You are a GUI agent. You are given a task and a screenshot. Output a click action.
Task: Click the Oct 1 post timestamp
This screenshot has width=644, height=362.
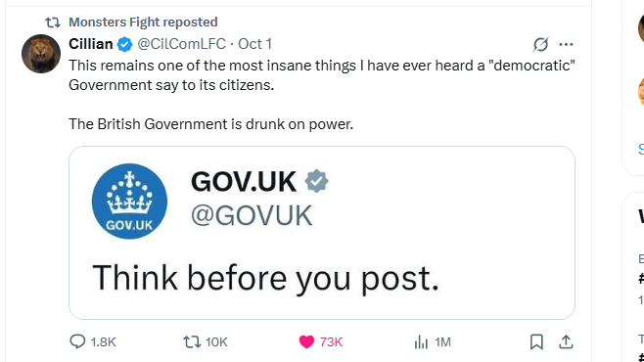coord(255,44)
